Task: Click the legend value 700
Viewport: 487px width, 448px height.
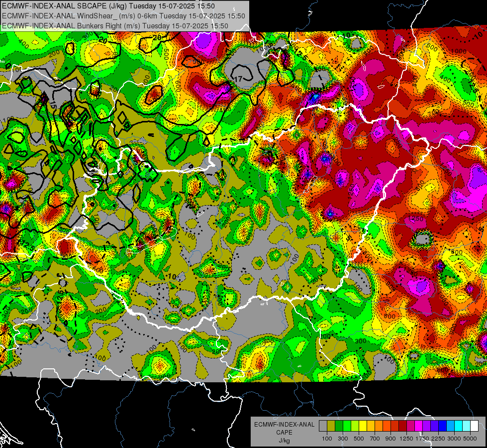Action: [375, 439]
